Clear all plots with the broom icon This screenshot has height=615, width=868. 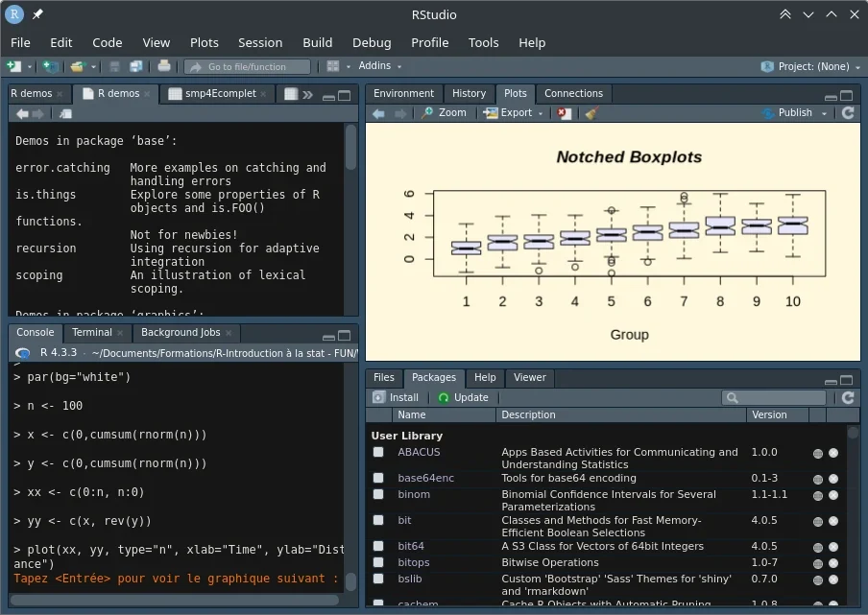click(590, 112)
